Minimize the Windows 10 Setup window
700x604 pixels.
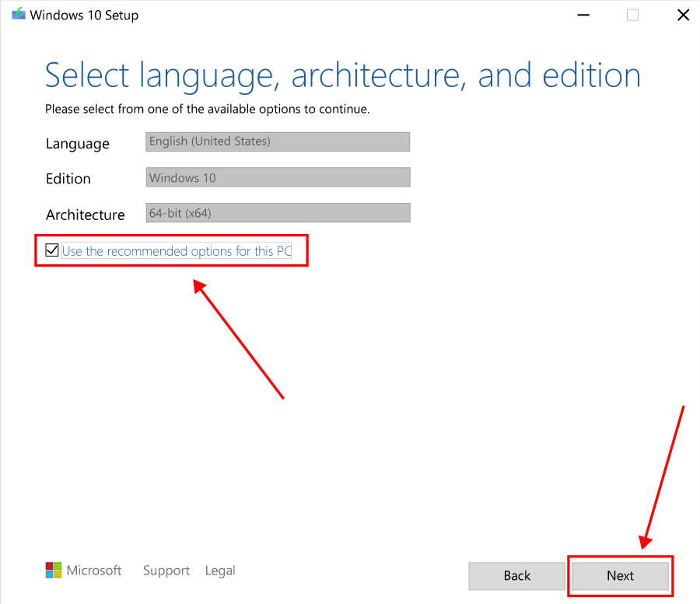point(583,15)
